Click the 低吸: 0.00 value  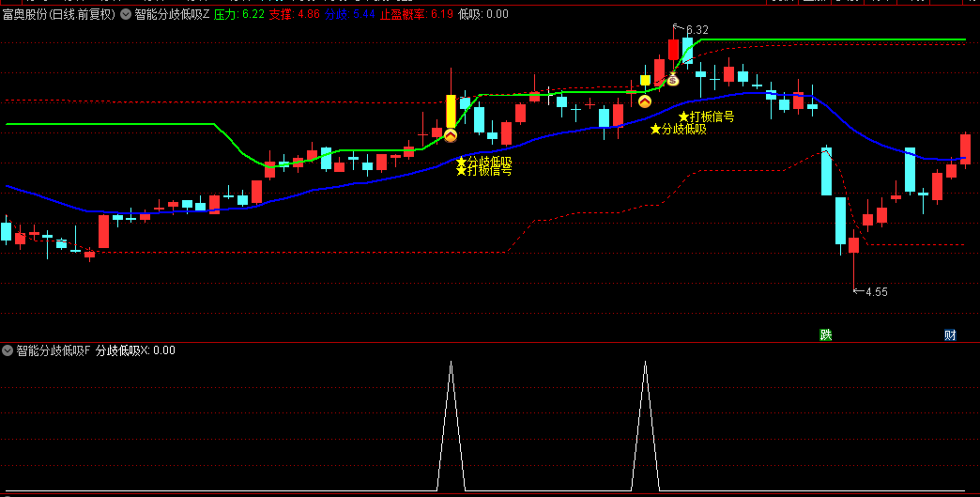coord(483,14)
